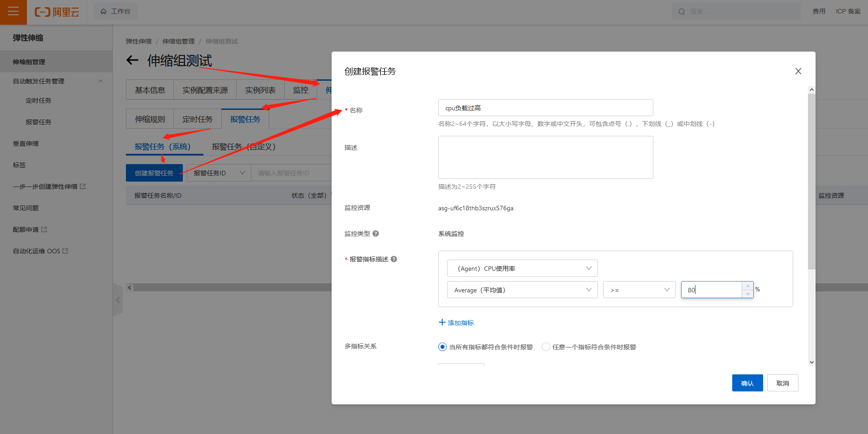Click 确认 button in dialog
Screen dimensions: 868x434
pos(747,383)
